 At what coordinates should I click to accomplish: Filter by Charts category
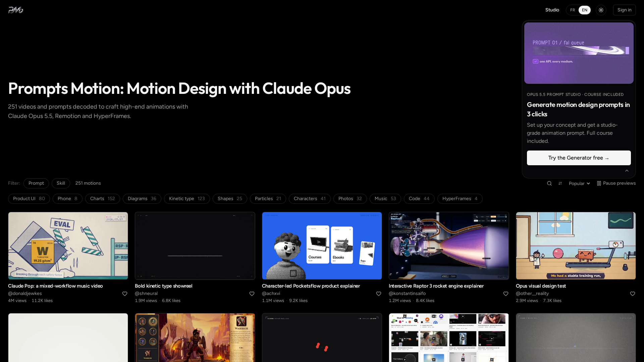(x=103, y=199)
